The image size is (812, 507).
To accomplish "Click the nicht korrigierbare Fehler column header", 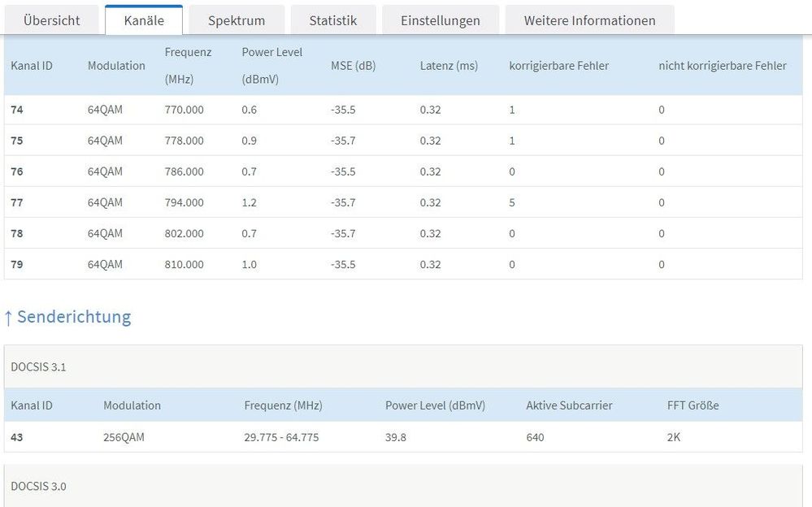I will (722, 66).
